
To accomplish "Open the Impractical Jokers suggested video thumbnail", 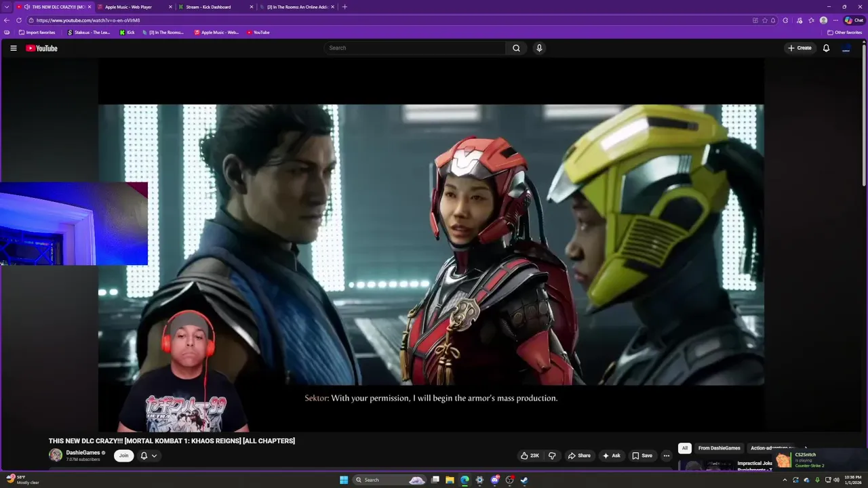I will click(x=705, y=466).
